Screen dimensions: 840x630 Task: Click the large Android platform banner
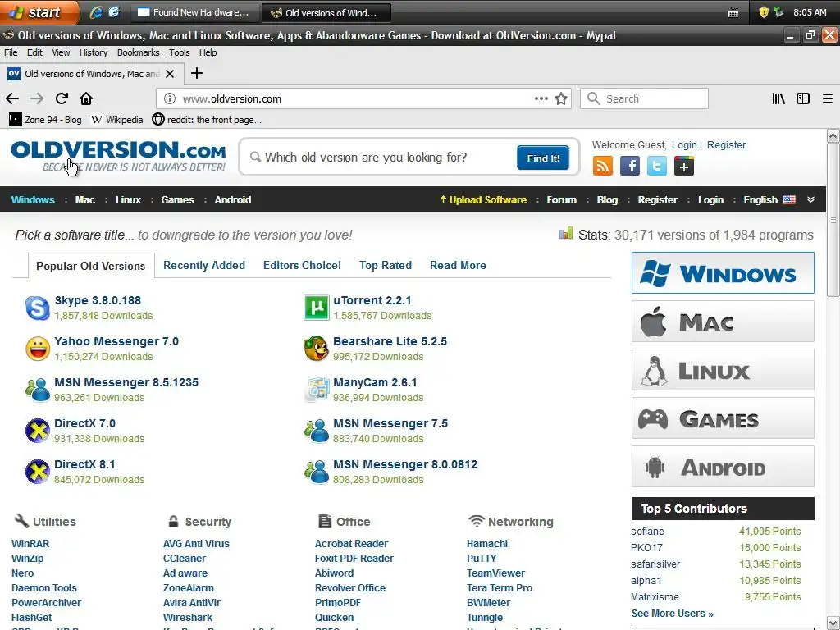pos(723,467)
